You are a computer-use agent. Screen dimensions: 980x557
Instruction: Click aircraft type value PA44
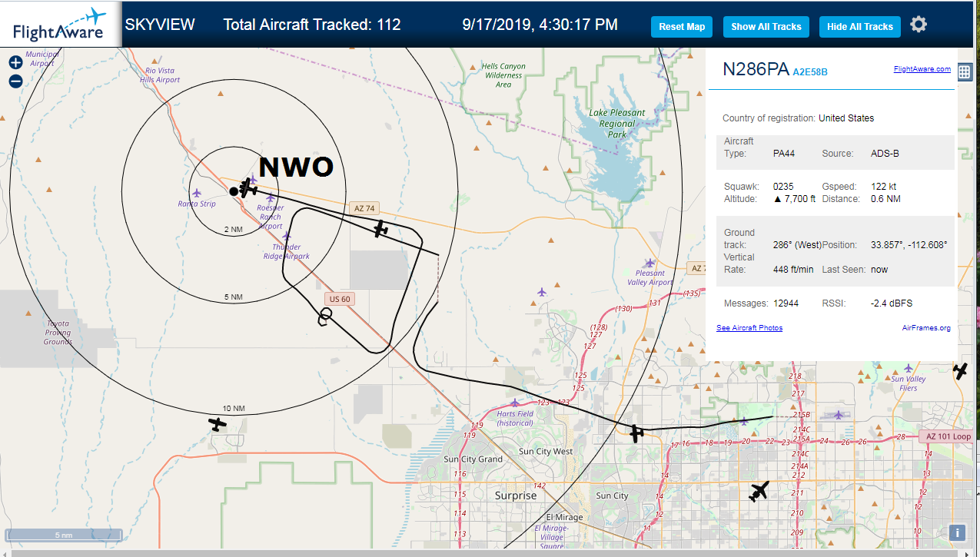tap(784, 154)
